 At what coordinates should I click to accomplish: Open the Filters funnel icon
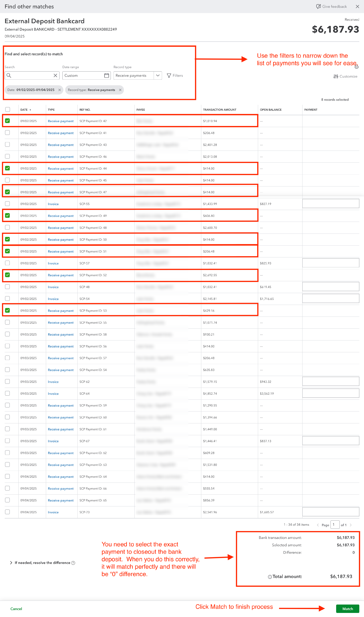coord(169,75)
